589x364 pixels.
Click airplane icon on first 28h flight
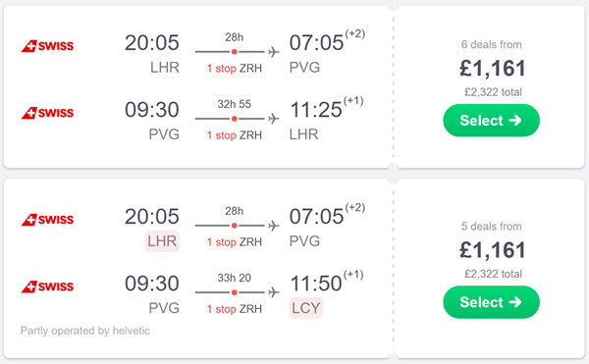[274, 52]
